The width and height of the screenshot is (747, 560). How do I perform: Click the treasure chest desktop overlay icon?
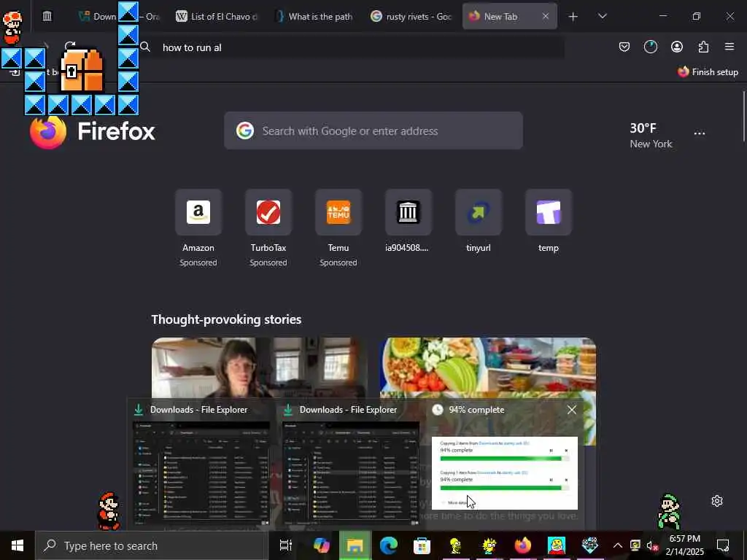(82, 71)
